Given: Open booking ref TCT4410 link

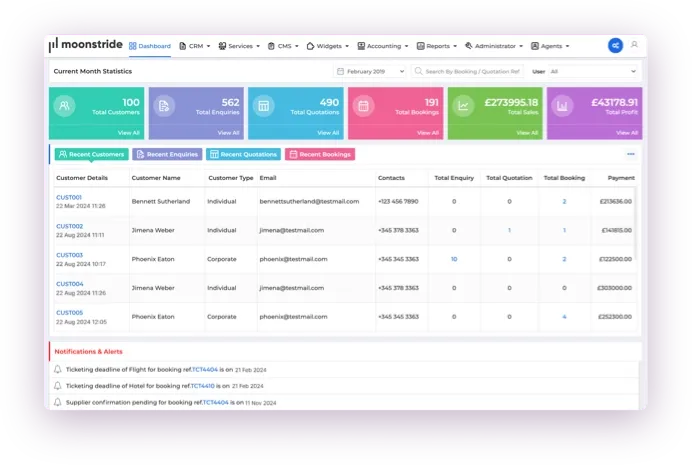Looking at the screenshot, I should (202, 386).
